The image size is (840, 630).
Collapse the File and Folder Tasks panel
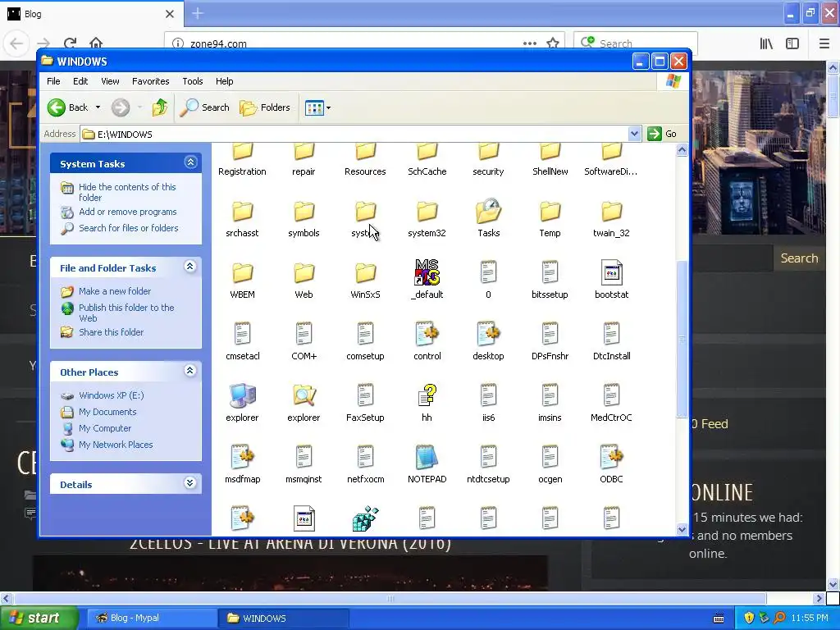(190, 267)
